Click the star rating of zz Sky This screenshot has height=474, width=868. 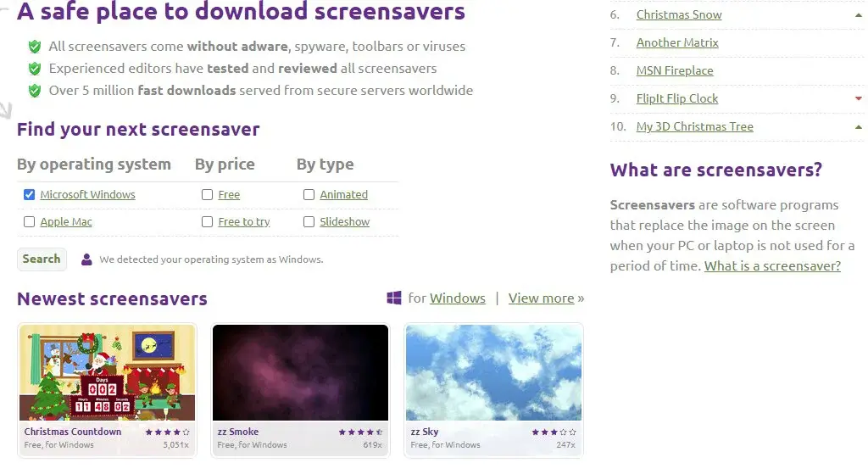[x=554, y=432]
